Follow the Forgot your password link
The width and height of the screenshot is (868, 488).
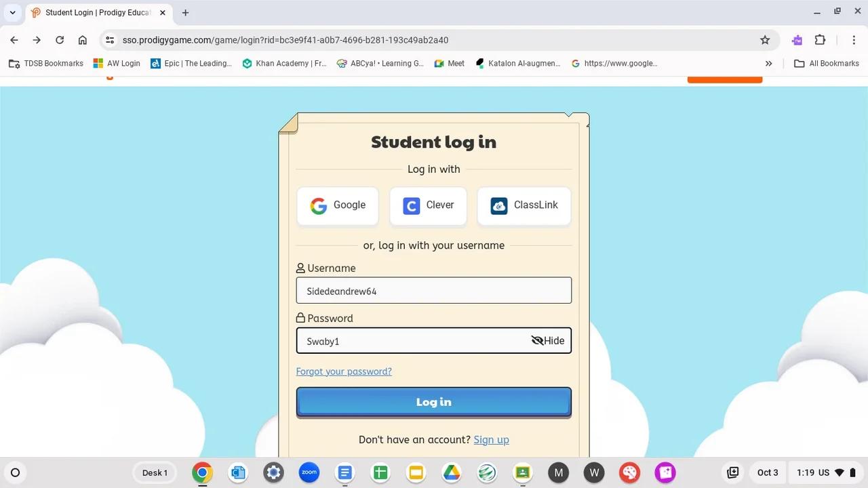pos(344,371)
